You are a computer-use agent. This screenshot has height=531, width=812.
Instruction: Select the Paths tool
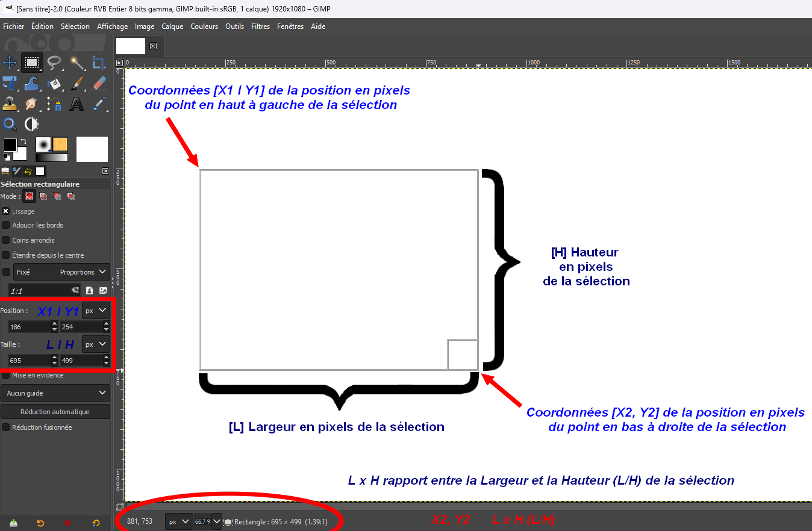pos(54,104)
